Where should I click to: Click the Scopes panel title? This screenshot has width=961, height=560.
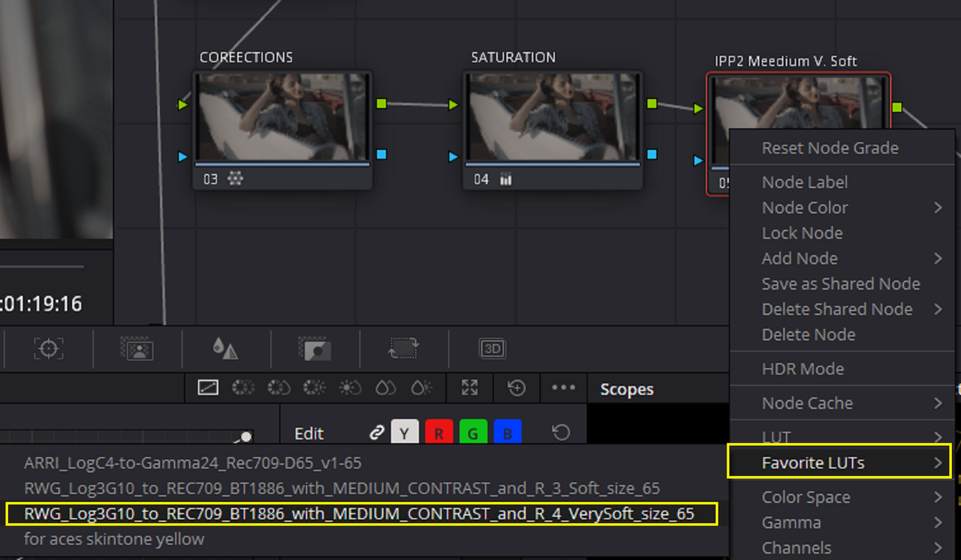tap(627, 389)
